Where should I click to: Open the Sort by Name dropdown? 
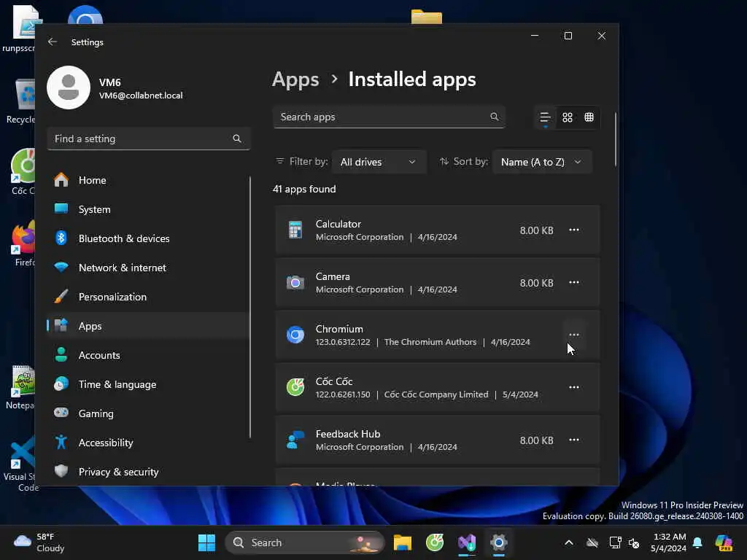pos(542,162)
